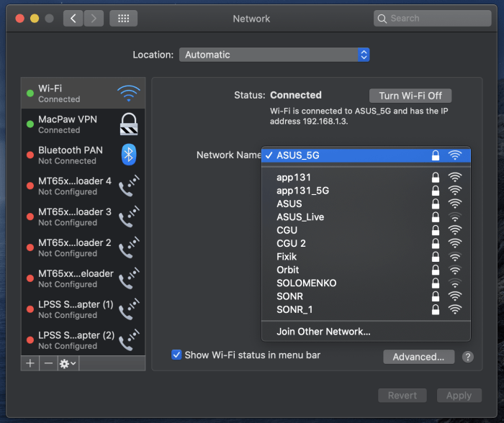This screenshot has width=504, height=423.
Task: Click the Bluetooth PAN icon
Action: 129,155
